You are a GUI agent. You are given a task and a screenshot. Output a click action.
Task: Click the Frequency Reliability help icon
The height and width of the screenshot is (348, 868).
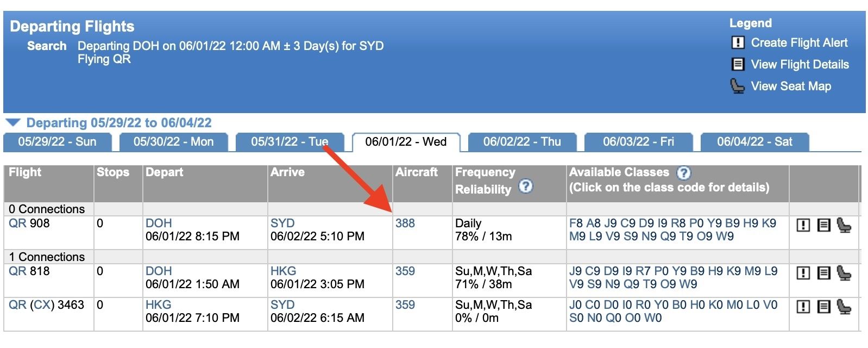pos(525,186)
